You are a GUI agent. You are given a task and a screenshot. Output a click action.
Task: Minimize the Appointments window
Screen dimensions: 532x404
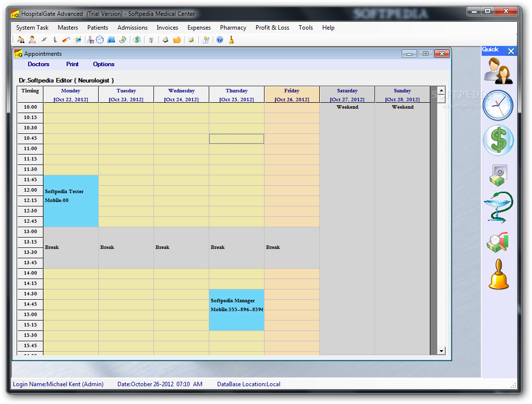[x=410, y=54]
